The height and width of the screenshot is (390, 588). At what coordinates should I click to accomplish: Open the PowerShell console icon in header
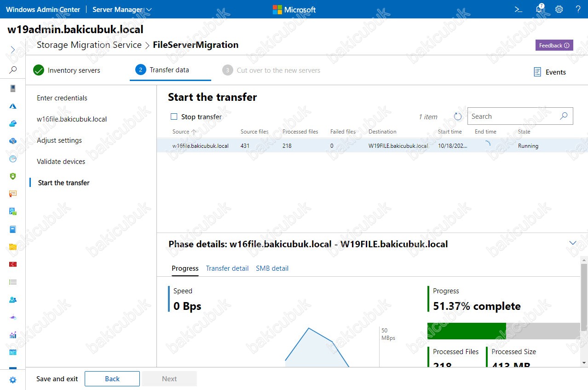[518, 9]
